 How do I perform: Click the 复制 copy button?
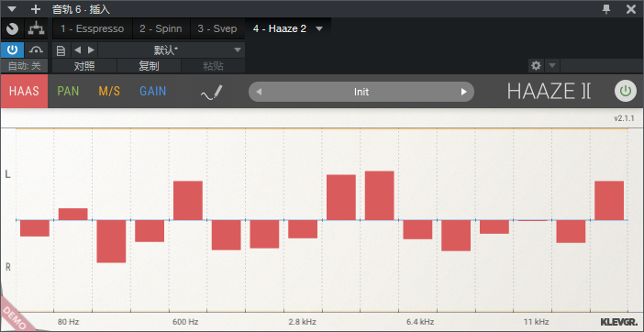(x=149, y=66)
